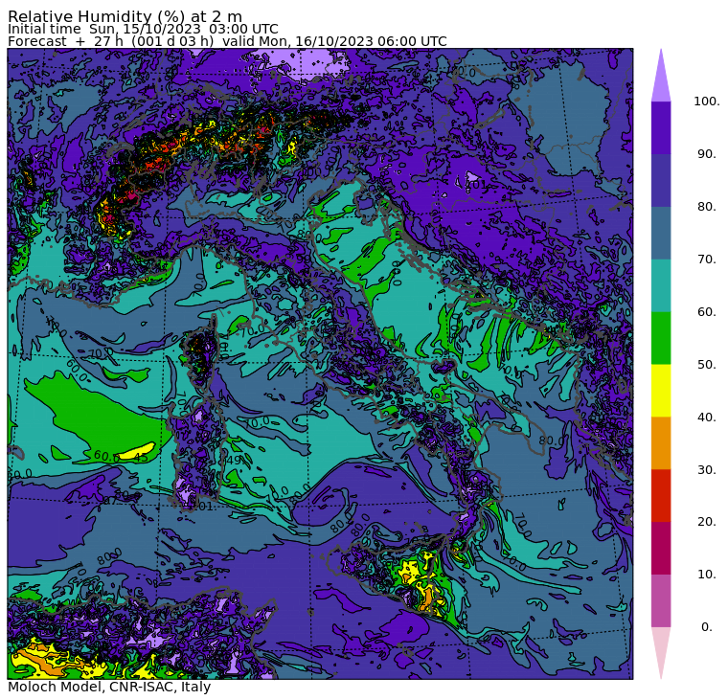Select the dark violet 90–100 legend band

click(661, 127)
